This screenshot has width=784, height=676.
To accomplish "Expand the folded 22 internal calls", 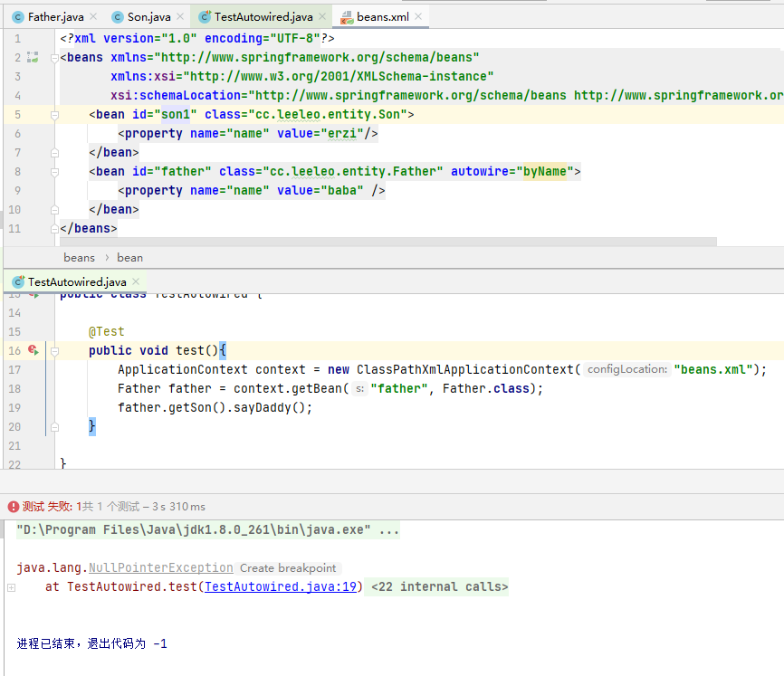I will pyautogui.click(x=440, y=587).
